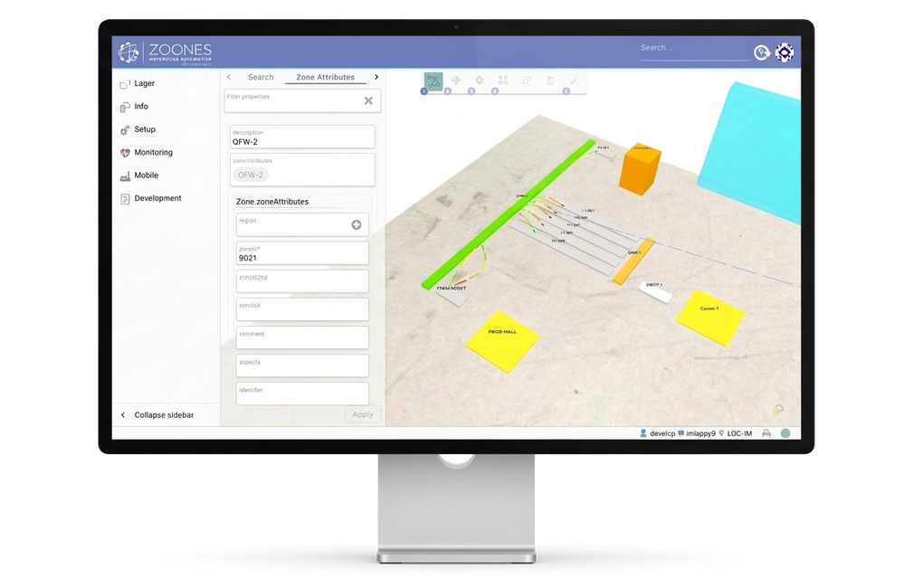Switch to the Search tab
Screen dimensions: 913x588
coord(261,77)
